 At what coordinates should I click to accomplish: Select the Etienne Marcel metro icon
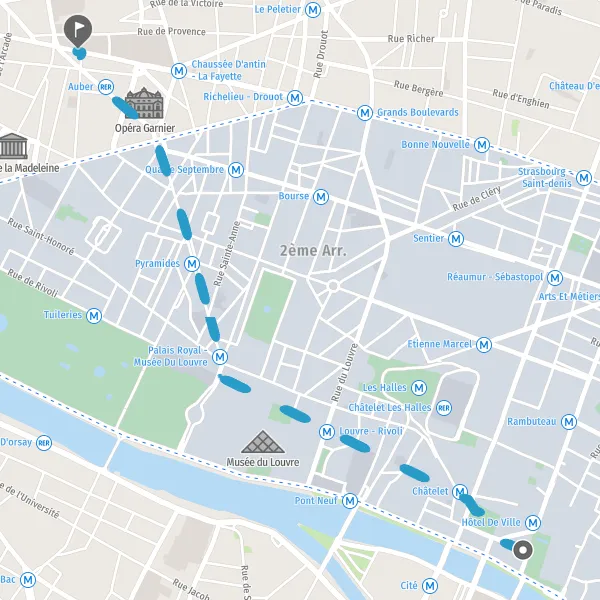[484, 345]
